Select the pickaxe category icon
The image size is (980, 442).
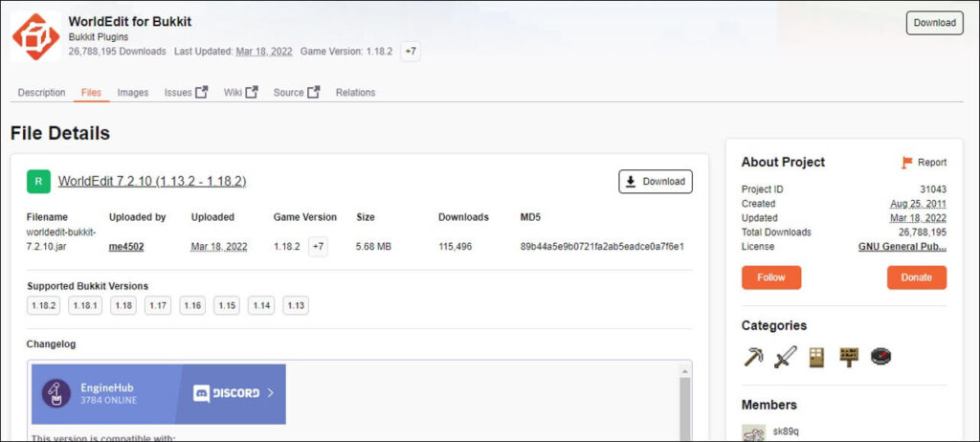pyautogui.click(x=753, y=356)
